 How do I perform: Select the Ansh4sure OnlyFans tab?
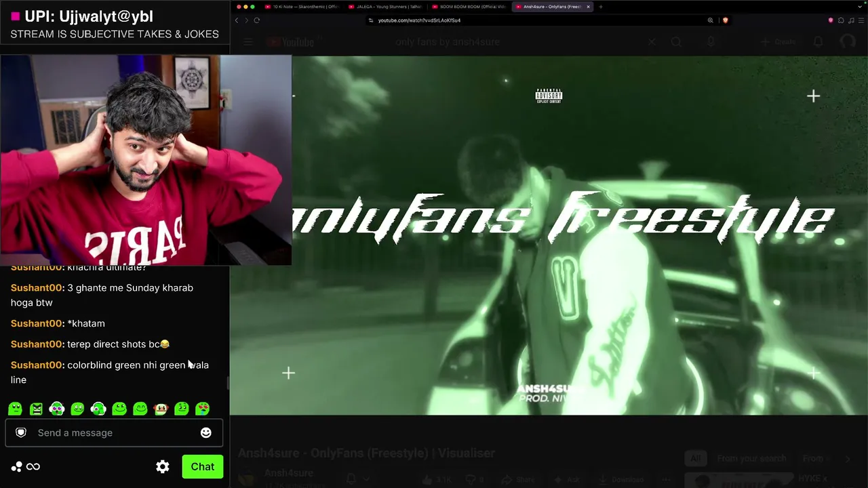tap(553, 7)
